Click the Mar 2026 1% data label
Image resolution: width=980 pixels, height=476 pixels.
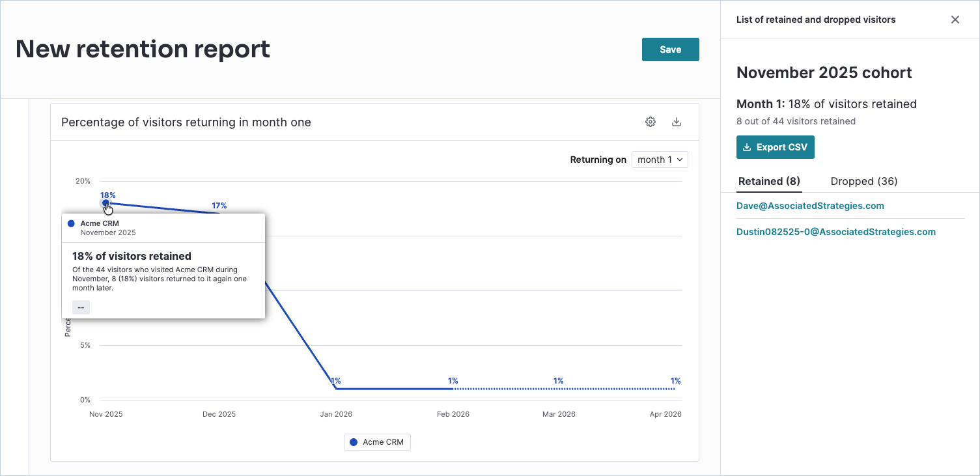[558, 381]
